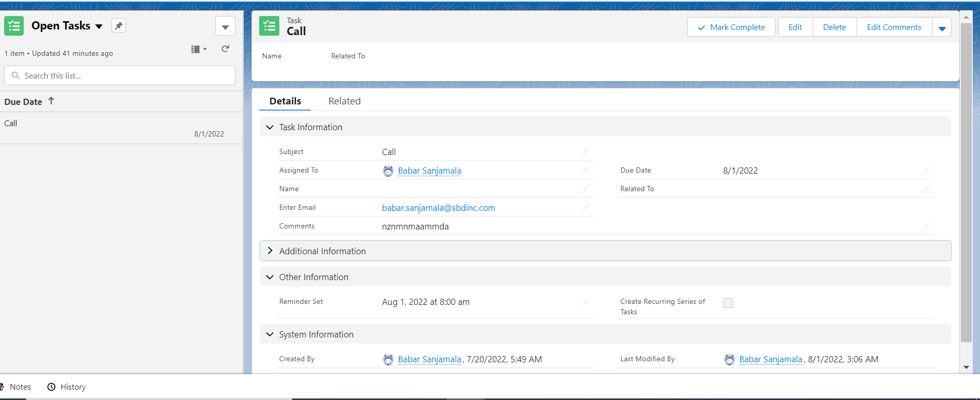The height and width of the screenshot is (400, 980).
Task: Switch to the Related tab
Action: [344, 101]
